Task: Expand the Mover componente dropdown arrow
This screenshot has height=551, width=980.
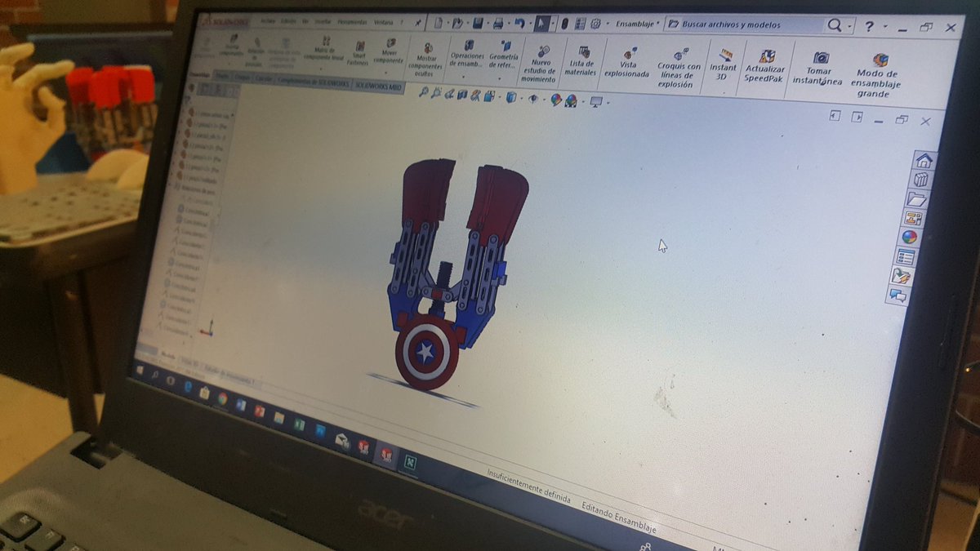Action: pyautogui.click(x=385, y=73)
